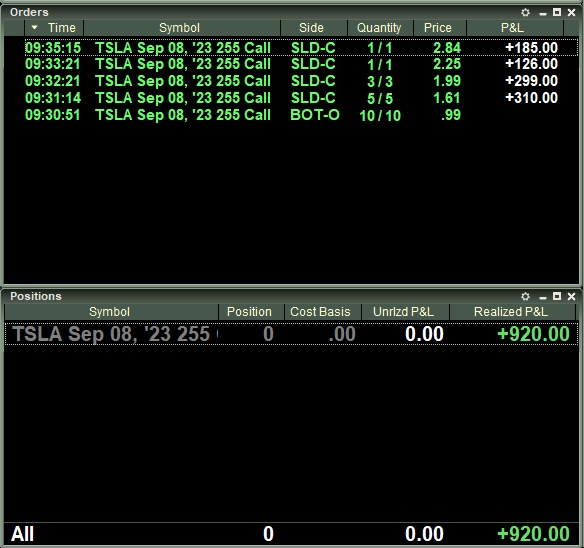Click Positions panel title
This screenshot has height=548, width=584.
click(36, 296)
